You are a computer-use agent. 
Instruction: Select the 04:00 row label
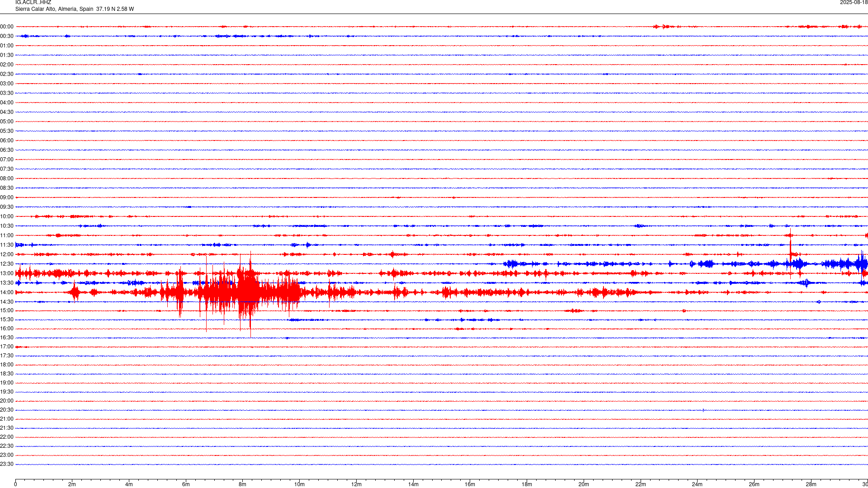[x=7, y=103]
